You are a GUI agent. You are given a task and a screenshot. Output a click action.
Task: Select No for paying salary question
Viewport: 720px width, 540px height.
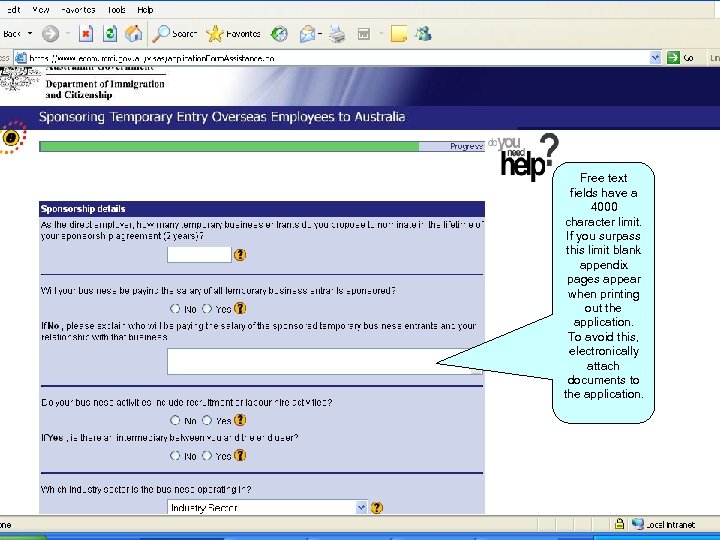pos(175,309)
